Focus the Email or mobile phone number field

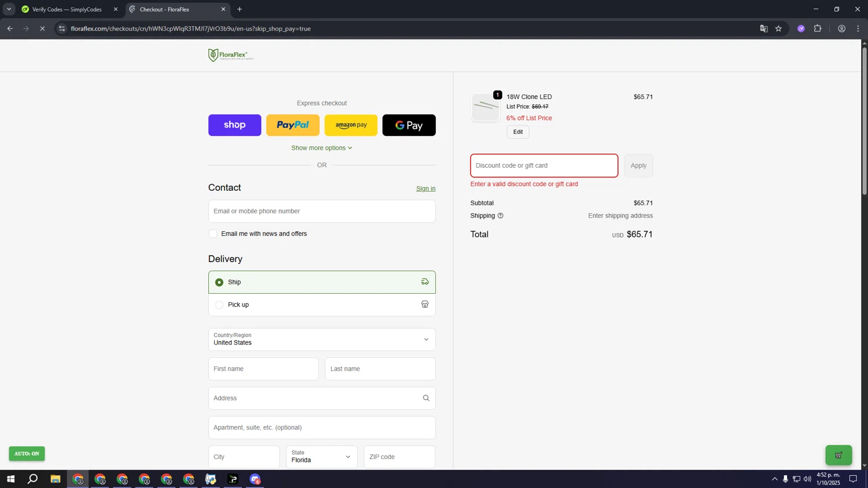coord(322,211)
